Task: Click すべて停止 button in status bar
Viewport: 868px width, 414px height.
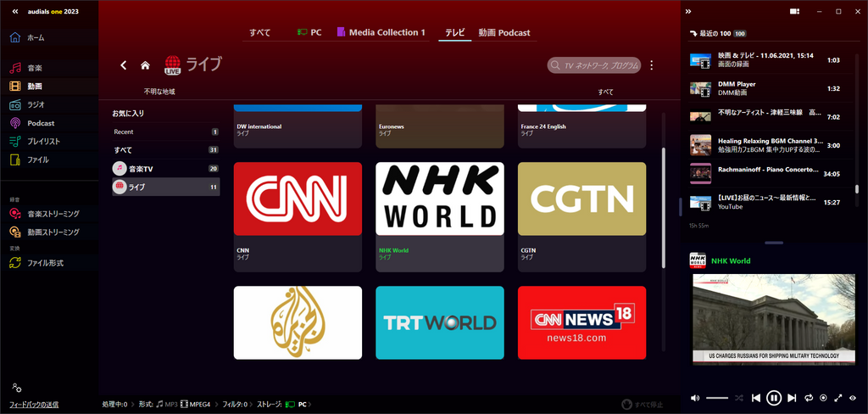Action: pos(643,405)
